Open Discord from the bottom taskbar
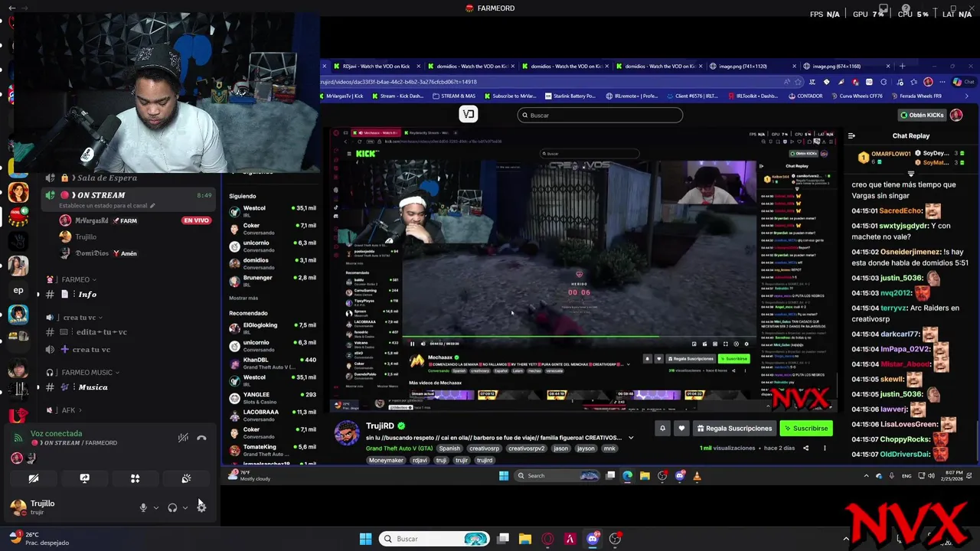 (x=592, y=539)
